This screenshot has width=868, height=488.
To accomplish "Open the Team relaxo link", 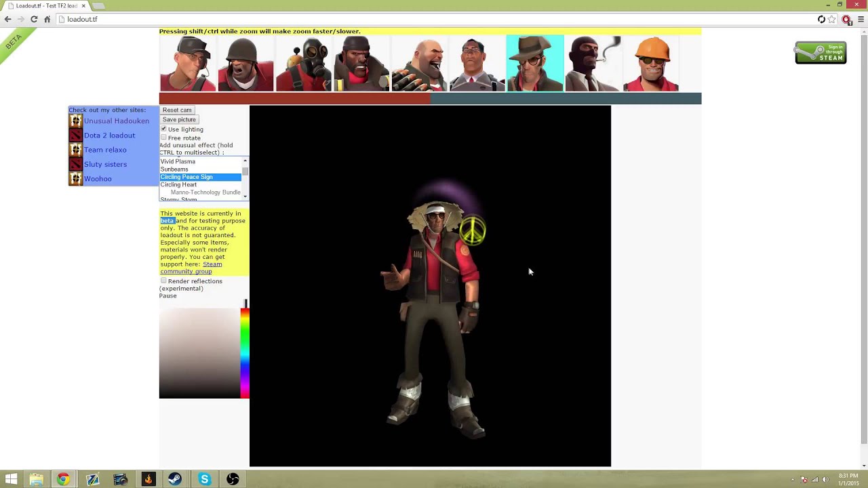I will point(105,150).
